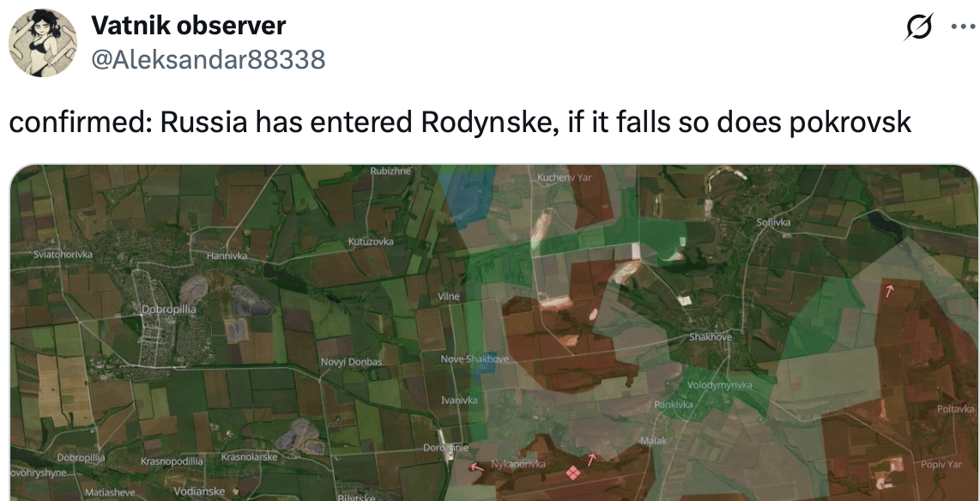Click the Hannivka label on the map
This screenshot has width=980, height=501.
tap(227, 256)
